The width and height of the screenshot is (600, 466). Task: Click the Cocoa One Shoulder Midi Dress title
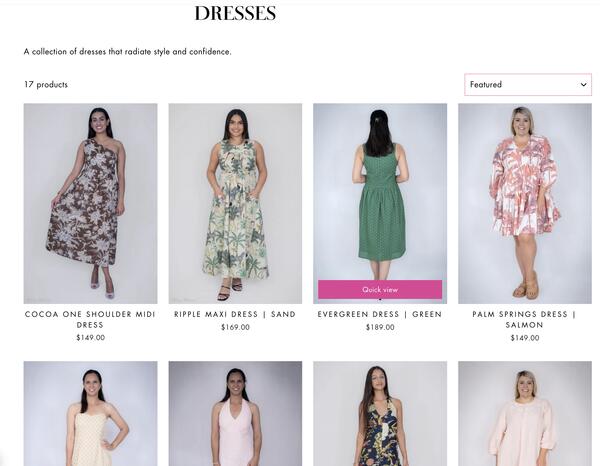[x=90, y=319]
